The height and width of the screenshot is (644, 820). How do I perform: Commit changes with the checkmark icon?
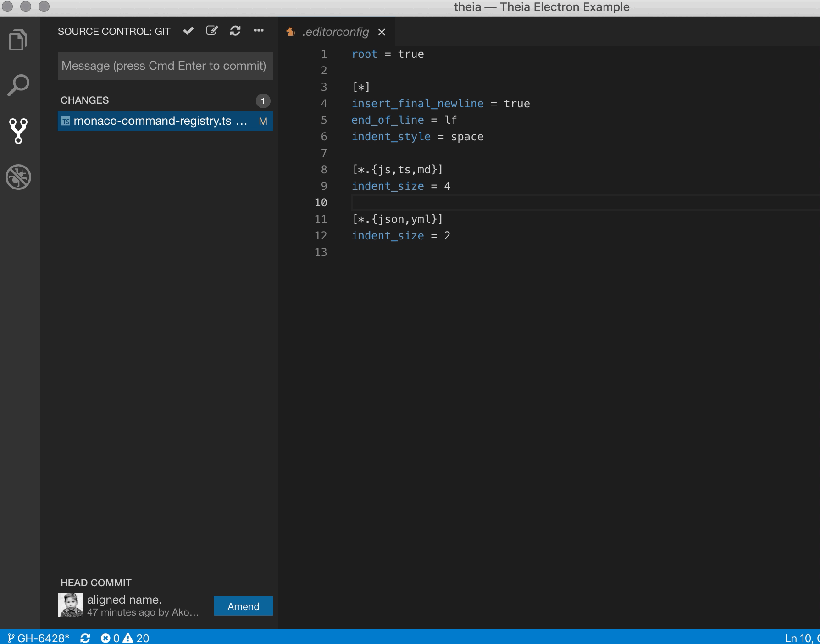pos(188,31)
